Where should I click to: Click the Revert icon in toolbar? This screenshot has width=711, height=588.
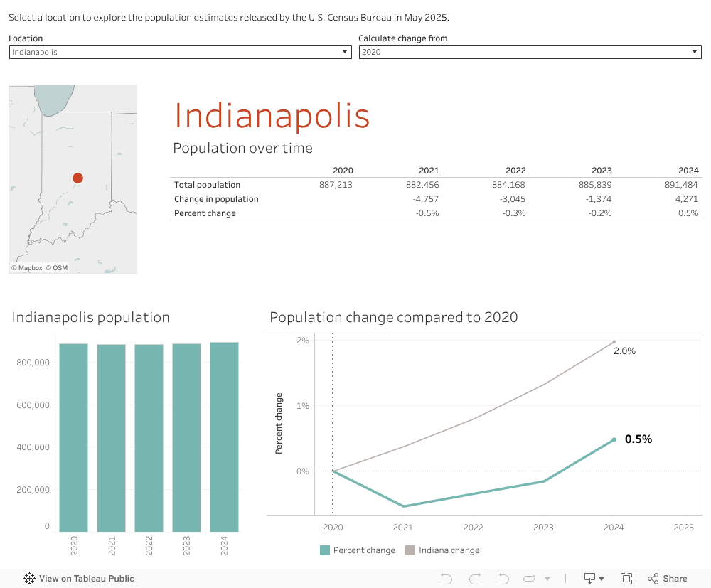tap(503, 579)
